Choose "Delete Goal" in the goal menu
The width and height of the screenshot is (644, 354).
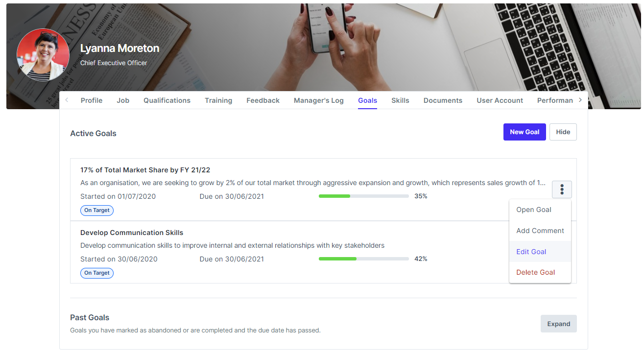pyautogui.click(x=535, y=272)
